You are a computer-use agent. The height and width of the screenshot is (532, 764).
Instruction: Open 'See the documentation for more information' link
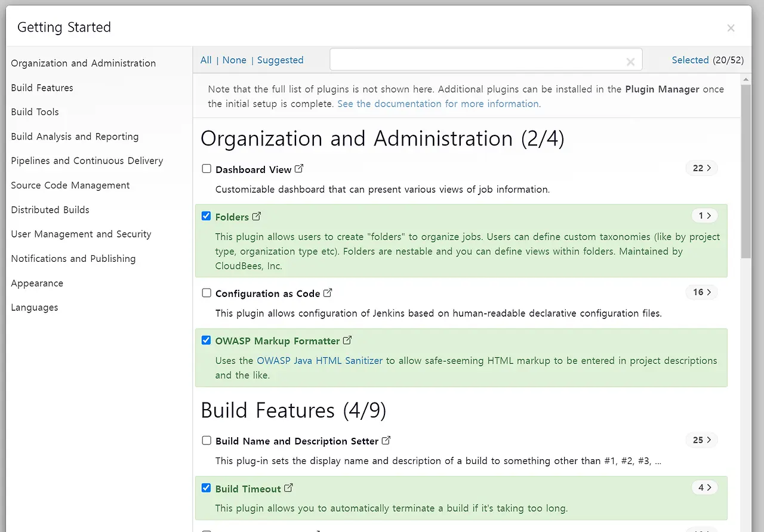tap(439, 104)
